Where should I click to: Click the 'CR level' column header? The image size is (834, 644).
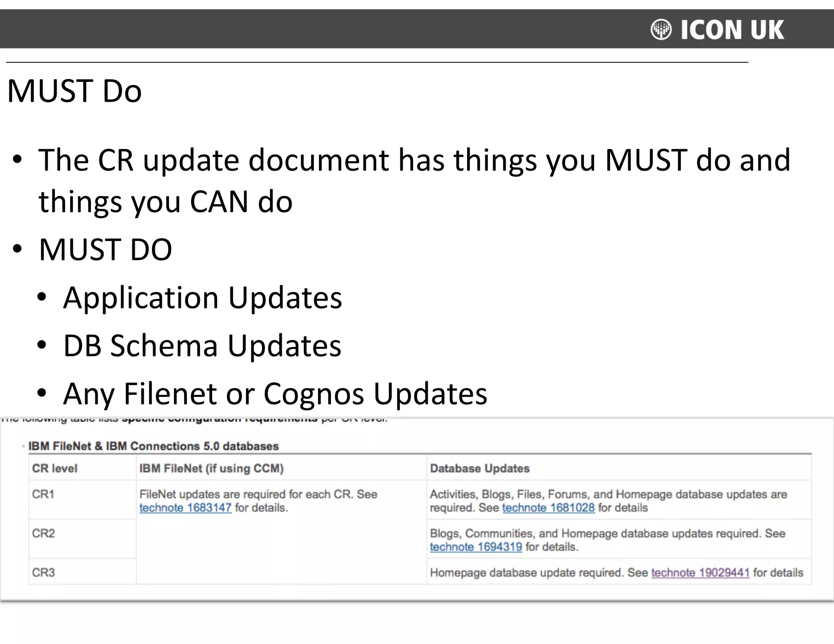55,468
